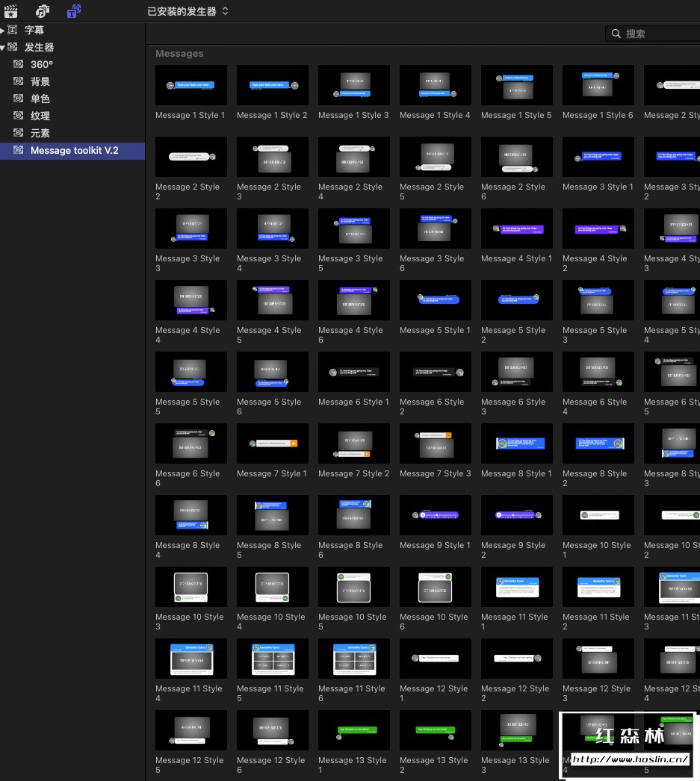
Task: Select Message 10 Style 1 thumbnail
Action: coord(598,515)
